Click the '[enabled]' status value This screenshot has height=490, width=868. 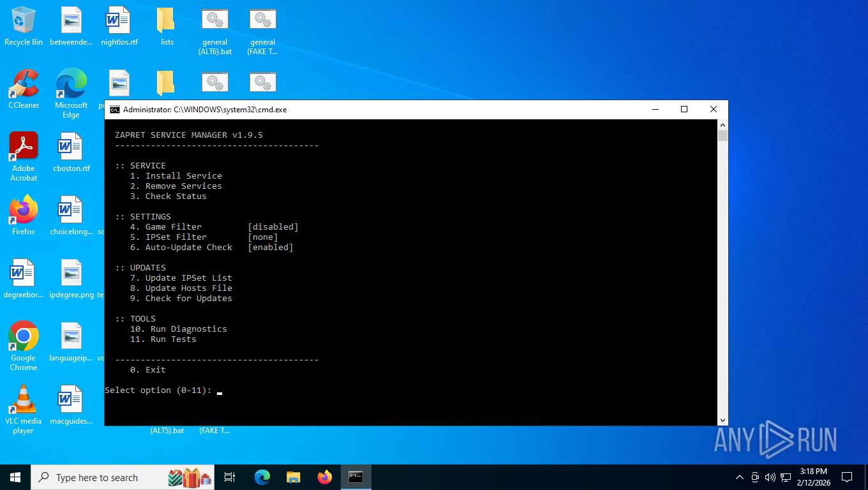click(271, 248)
